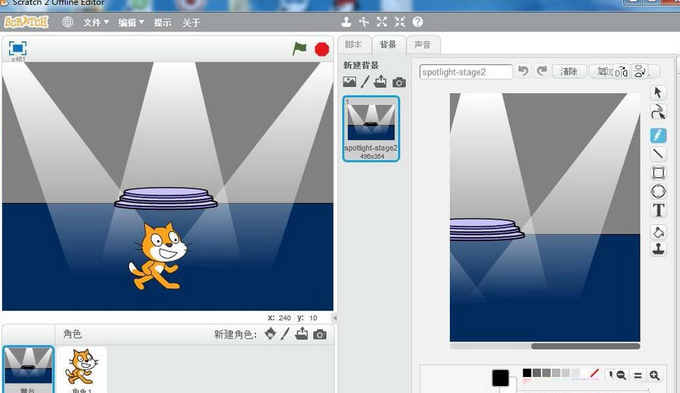Click the block help question mark icon
The width and height of the screenshot is (680, 393).
click(418, 22)
